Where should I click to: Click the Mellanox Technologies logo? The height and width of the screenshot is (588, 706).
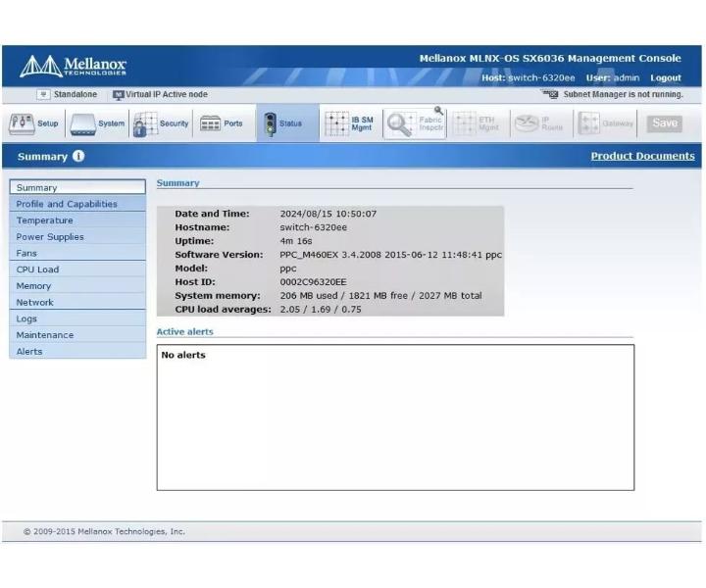pos(73,66)
